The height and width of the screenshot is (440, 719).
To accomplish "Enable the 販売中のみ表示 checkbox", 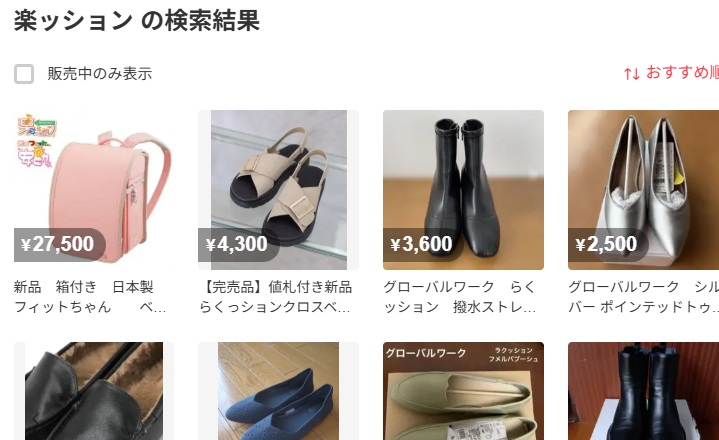I will 24,74.
